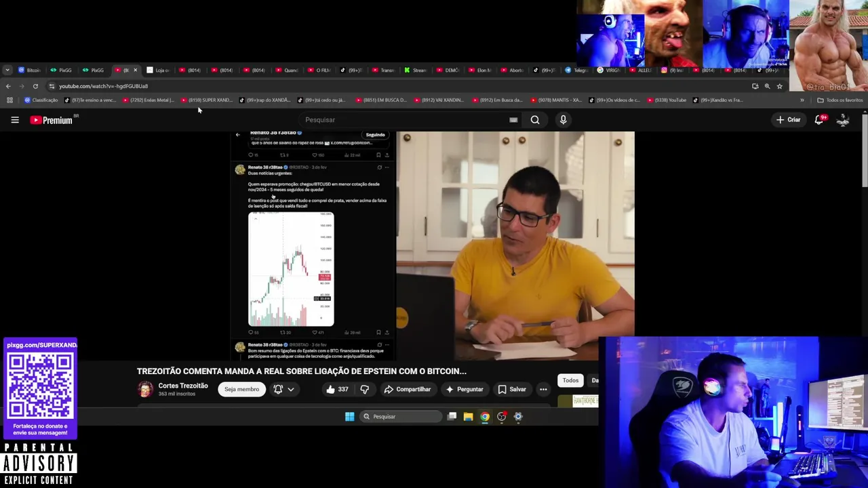Go to YouTube Premium home logo
Screen dimensions: 868x488
pos(52,120)
